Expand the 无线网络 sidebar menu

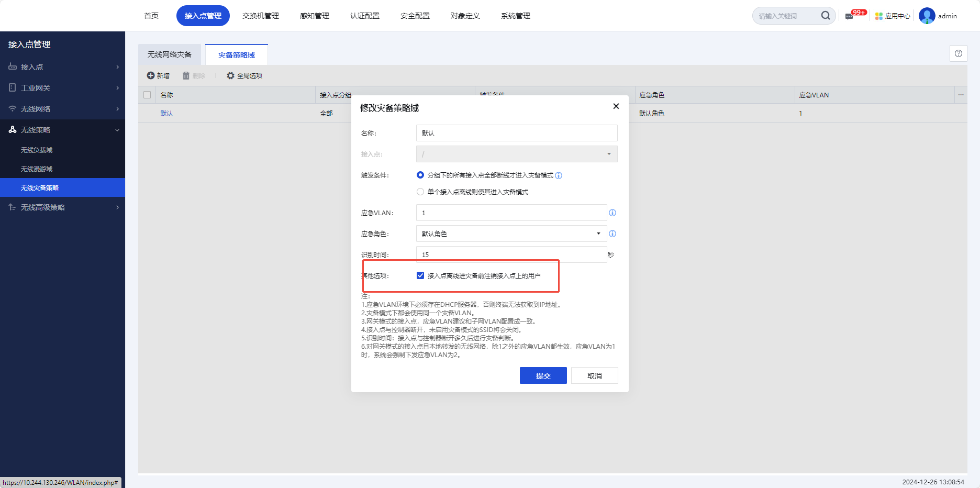coord(63,109)
